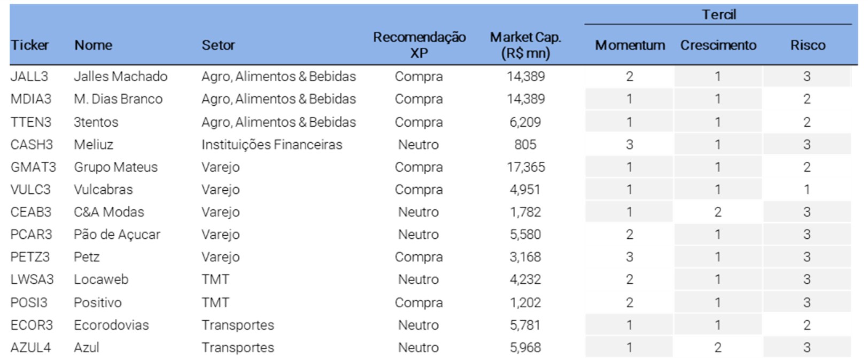This screenshot has width=868, height=358.
Task: Select the Momentum column header
Action: [630, 45]
